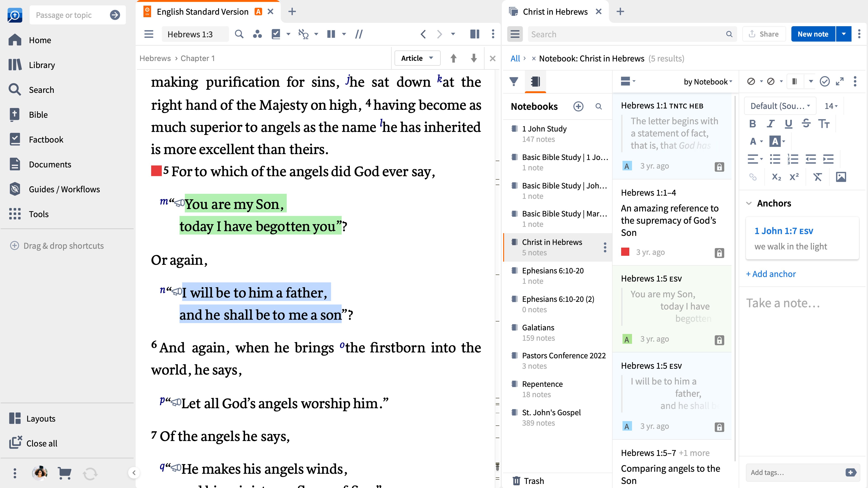Open the Tools grid menu
Viewport: 868px width, 488px height.
point(29,214)
